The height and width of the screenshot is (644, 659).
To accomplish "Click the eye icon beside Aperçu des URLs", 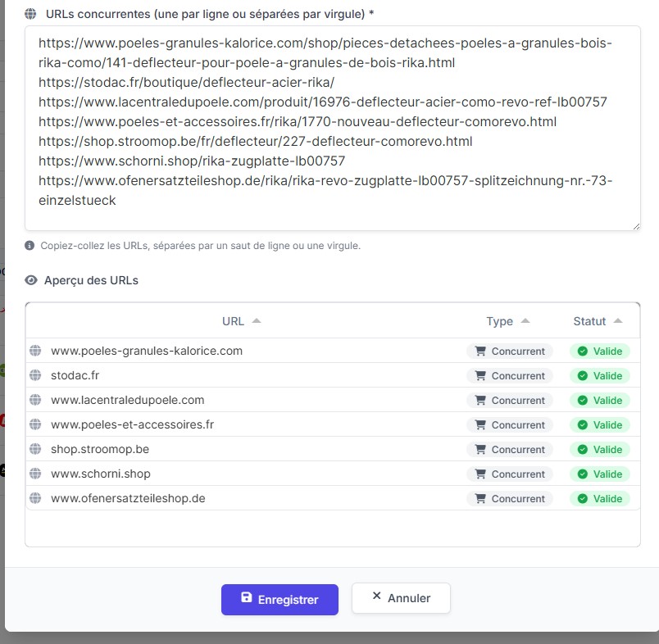I will (31, 280).
